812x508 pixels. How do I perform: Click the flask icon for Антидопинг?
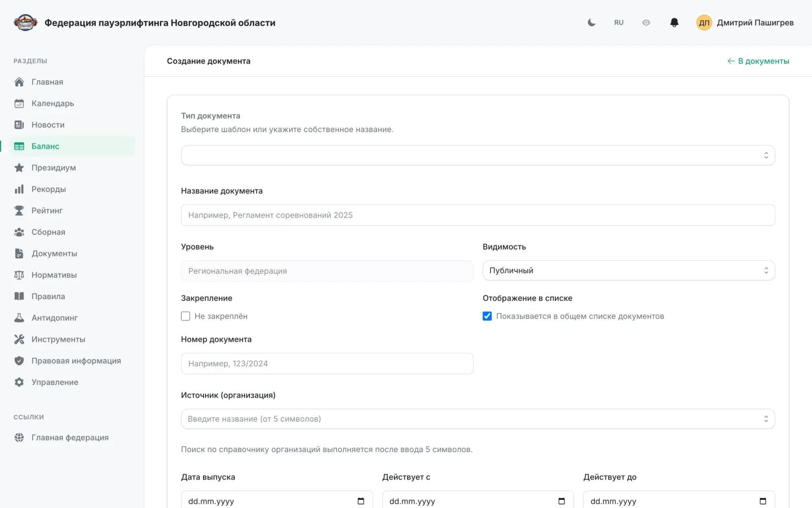pyautogui.click(x=19, y=317)
